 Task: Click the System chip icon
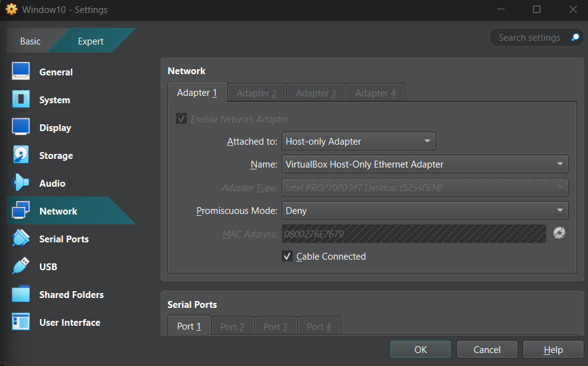pyautogui.click(x=20, y=99)
